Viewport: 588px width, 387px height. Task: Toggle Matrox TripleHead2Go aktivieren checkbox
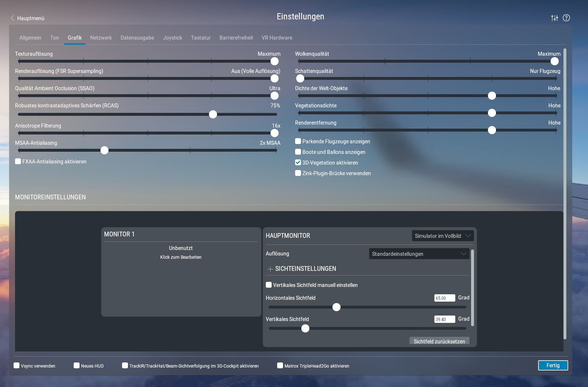click(280, 365)
